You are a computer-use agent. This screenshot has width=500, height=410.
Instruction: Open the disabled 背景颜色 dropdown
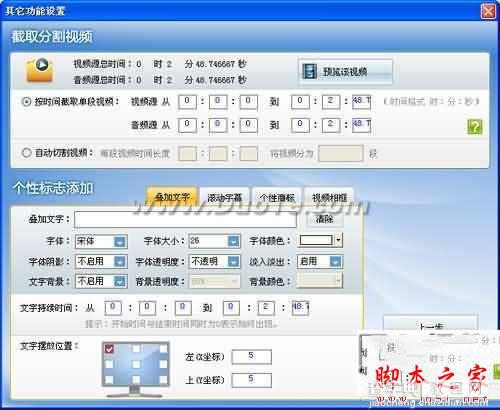coord(319,281)
